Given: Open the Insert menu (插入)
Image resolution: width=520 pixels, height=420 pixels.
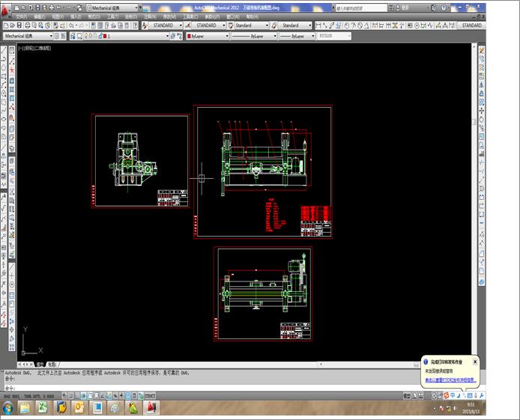Looking at the screenshot, I should pyautogui.click(x=76, y=16).
